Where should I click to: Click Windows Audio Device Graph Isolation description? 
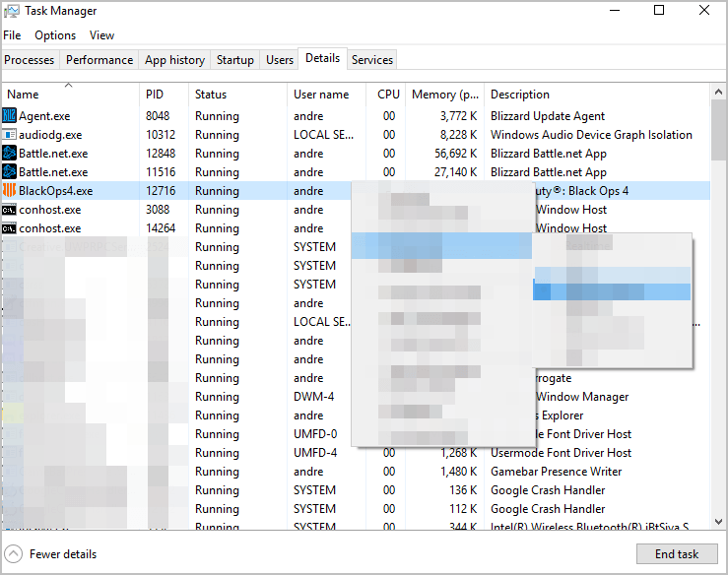pyautogui.click(x=591, y=135)
